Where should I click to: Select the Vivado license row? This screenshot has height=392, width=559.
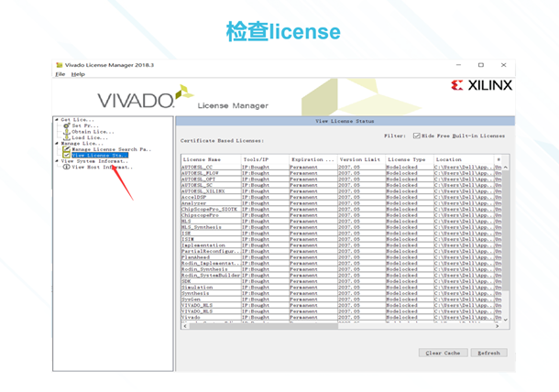point(341,317)
